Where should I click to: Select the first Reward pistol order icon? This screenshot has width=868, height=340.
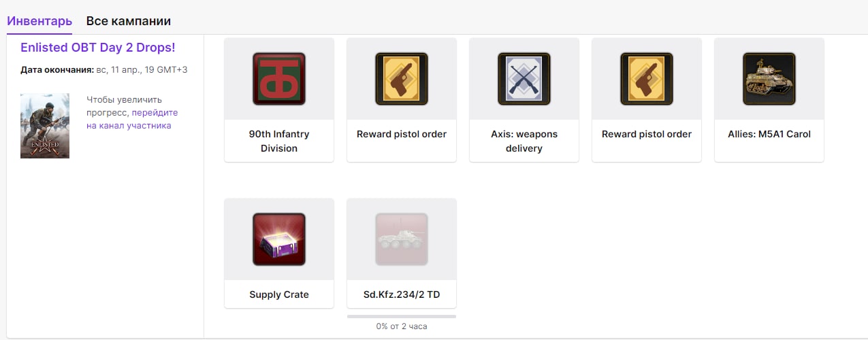[402, 79]
